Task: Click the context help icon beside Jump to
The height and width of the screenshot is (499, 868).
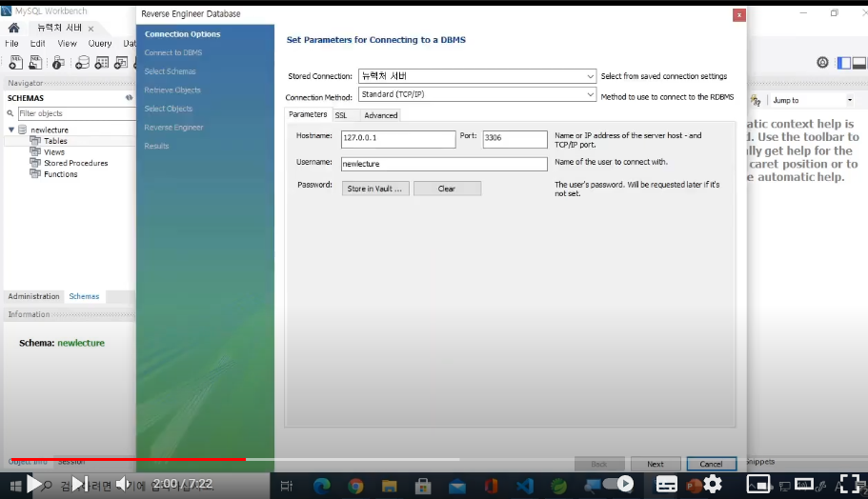Action: click(756, 100)
